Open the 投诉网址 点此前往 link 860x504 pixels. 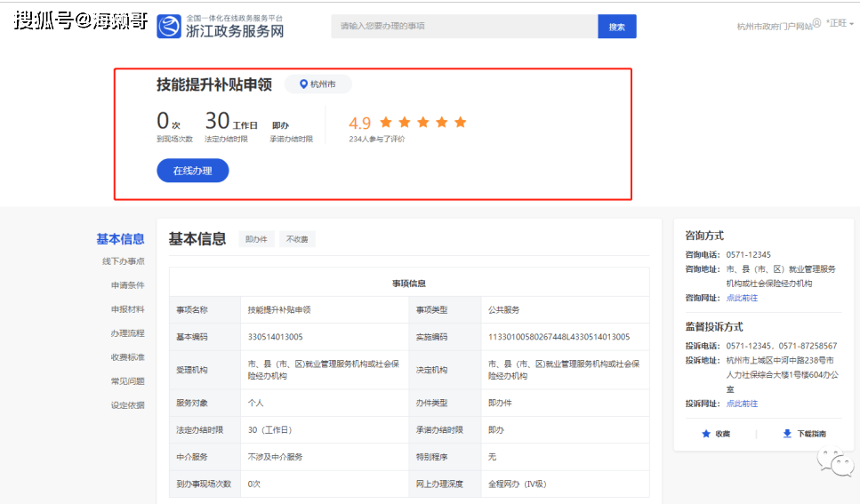click(742, 404)
